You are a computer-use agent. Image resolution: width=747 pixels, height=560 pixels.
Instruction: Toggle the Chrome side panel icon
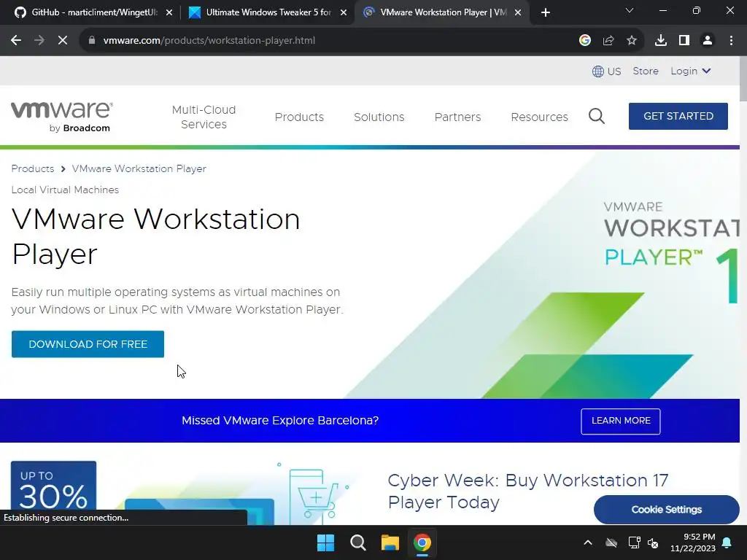(x=684, y=41)
